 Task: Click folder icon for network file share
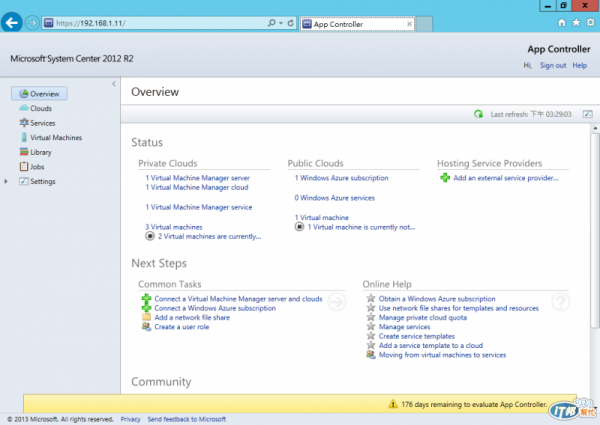click(146, 317)
